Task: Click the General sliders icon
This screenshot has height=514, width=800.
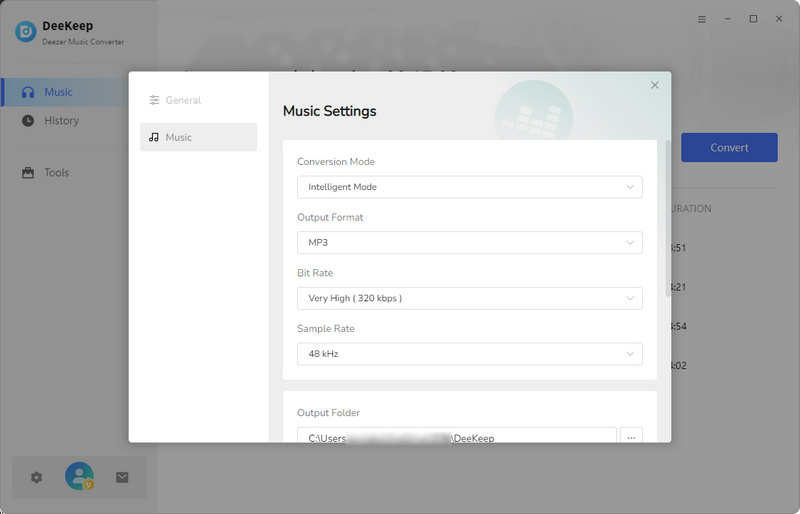Action: pyautogui.click(x=154, y=100)
